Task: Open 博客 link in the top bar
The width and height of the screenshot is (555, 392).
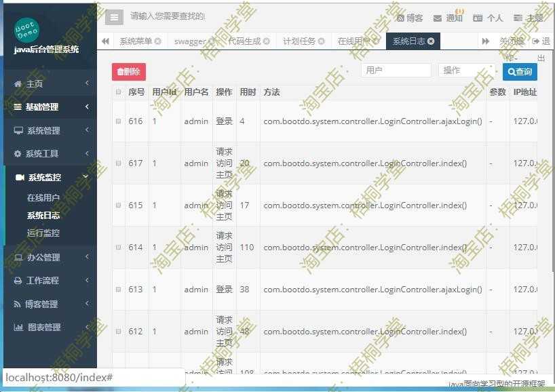Action: coord(410,18)
